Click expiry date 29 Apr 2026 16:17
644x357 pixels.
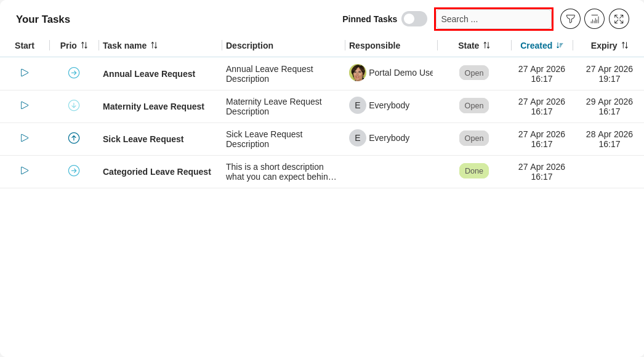click(x=610, y=106)
